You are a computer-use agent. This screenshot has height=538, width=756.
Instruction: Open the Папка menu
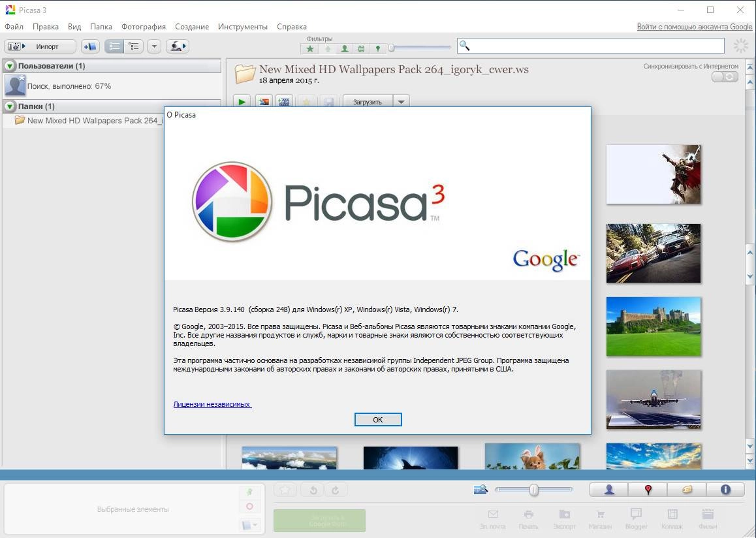[101, 27]
